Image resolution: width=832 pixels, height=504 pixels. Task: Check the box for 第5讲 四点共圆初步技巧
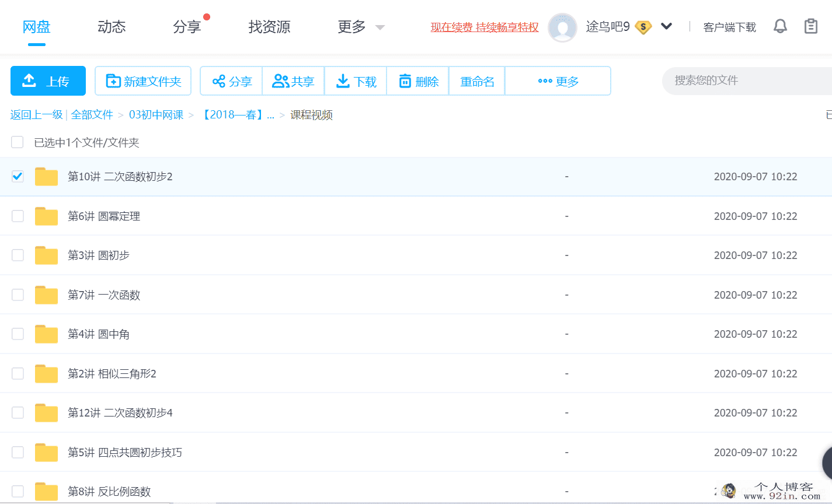[18, 452]
